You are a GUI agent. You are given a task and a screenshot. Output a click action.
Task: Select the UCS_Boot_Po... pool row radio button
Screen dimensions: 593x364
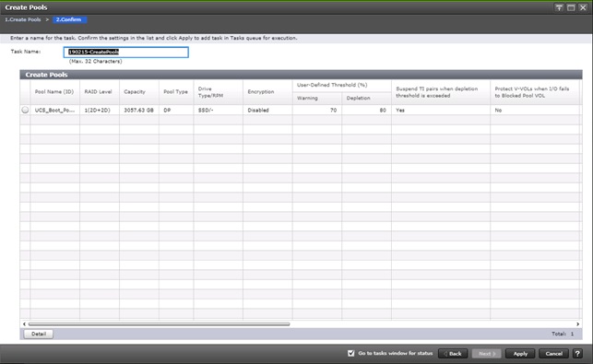[25, 110]
